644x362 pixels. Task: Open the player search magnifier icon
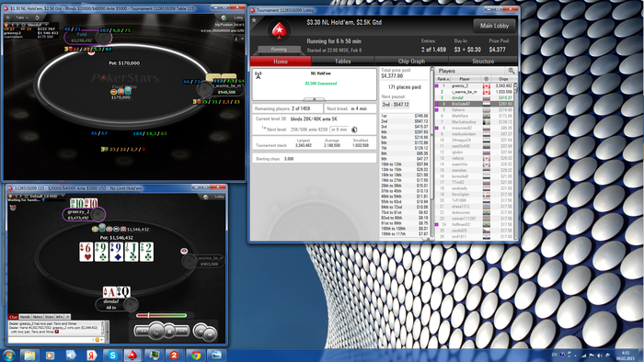coord(511,71)
